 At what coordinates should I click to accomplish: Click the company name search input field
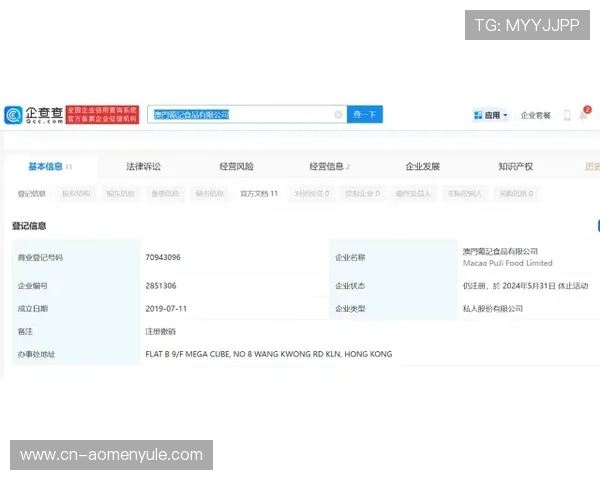tap(247, 114)
